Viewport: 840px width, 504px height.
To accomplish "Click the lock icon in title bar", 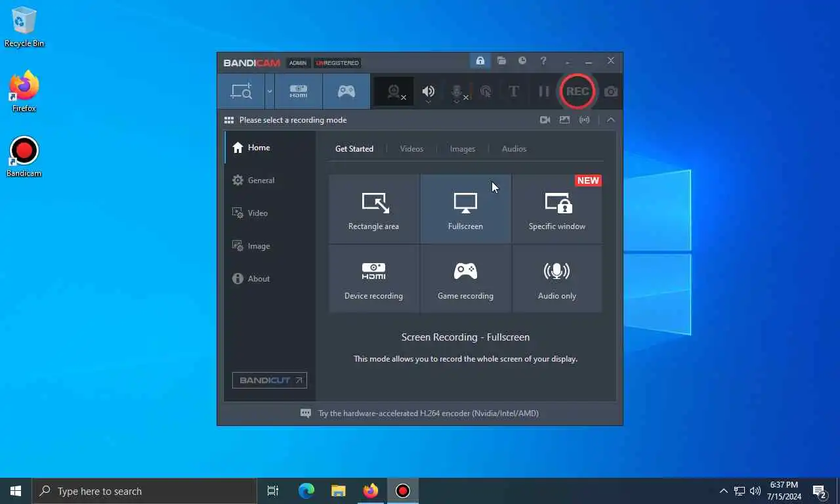I will pyautogui.click(x=480, y=61).
